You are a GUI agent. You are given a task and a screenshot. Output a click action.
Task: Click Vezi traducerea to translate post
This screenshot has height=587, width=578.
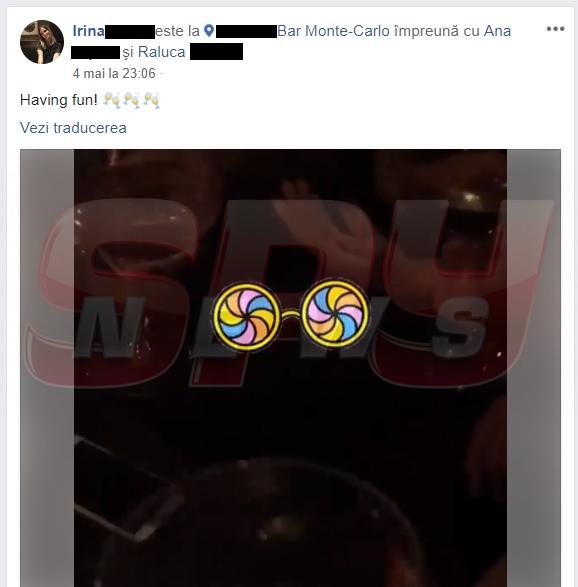[73, 128]
